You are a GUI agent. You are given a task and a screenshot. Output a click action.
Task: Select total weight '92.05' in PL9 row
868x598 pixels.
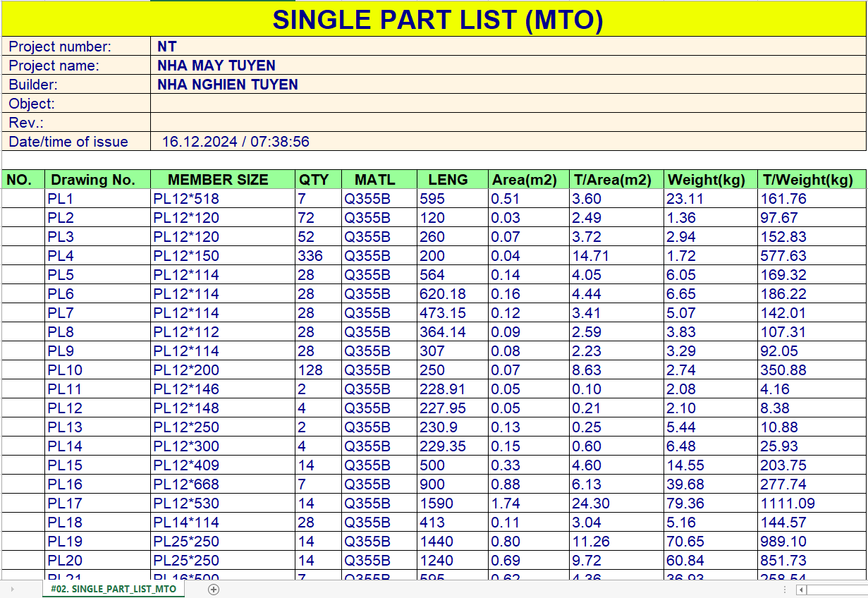pos(812,351)
